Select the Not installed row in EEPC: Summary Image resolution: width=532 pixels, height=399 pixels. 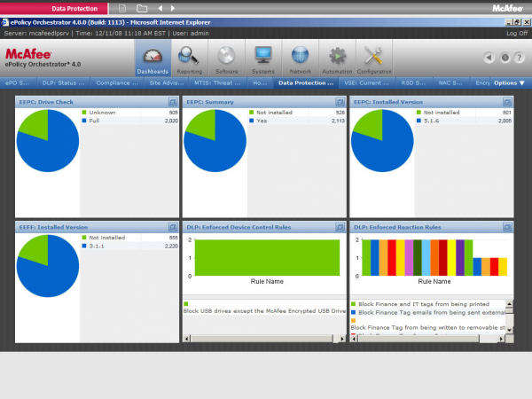point(297,113)
